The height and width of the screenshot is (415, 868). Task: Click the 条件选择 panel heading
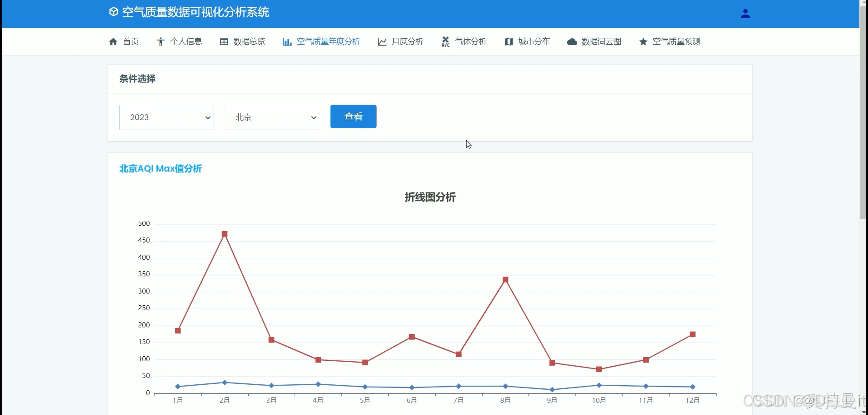pos(137,79)
